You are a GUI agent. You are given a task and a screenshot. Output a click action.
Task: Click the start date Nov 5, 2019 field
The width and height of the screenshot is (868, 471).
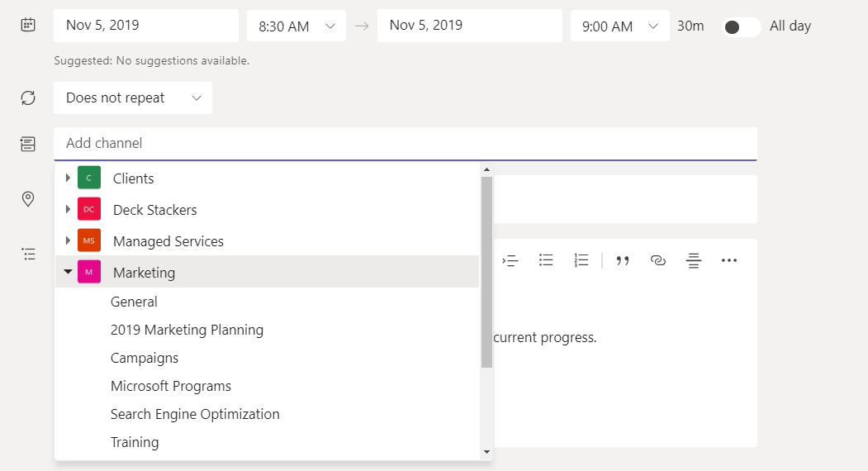(x=145, y=26)
